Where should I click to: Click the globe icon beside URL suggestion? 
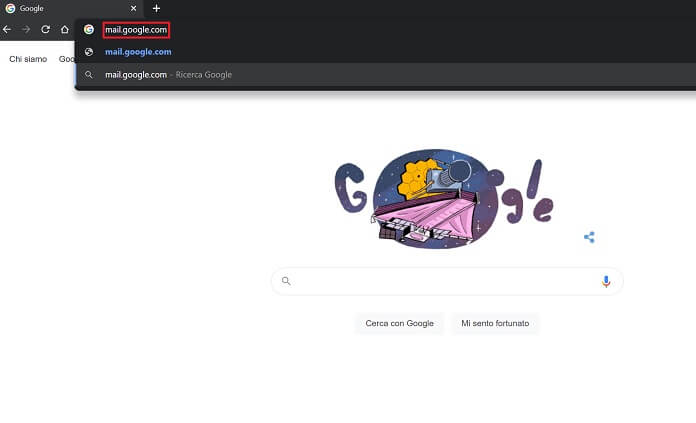coord(89,52)
